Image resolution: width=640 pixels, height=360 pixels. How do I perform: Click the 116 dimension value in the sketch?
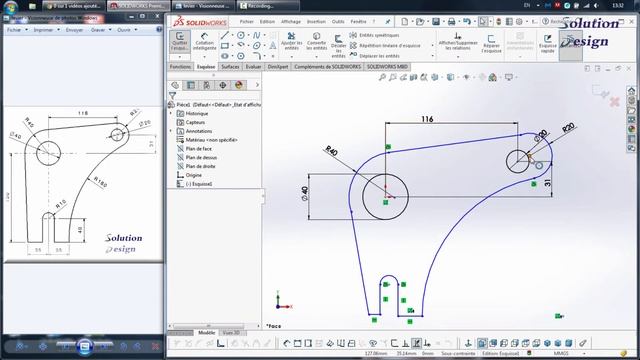pos(427,119)
